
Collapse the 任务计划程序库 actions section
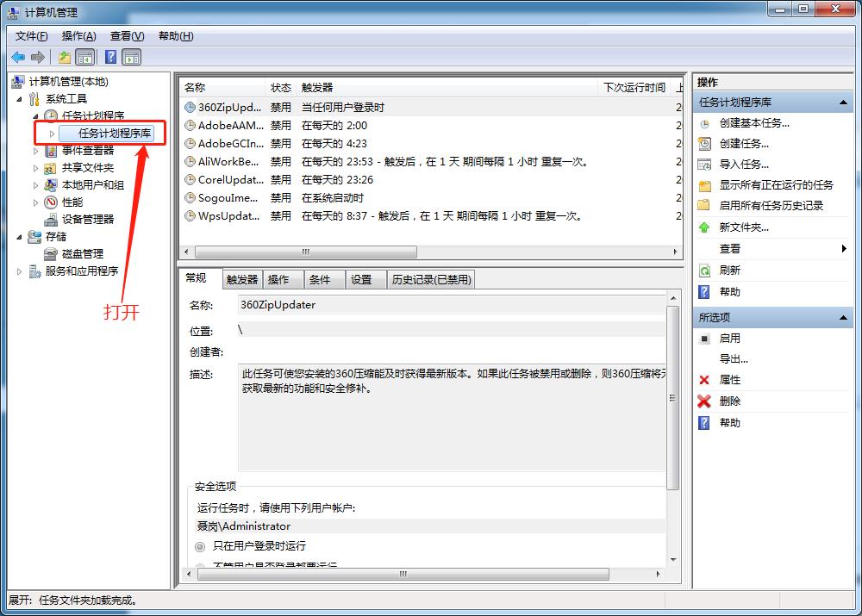click(x=843, y=103)
